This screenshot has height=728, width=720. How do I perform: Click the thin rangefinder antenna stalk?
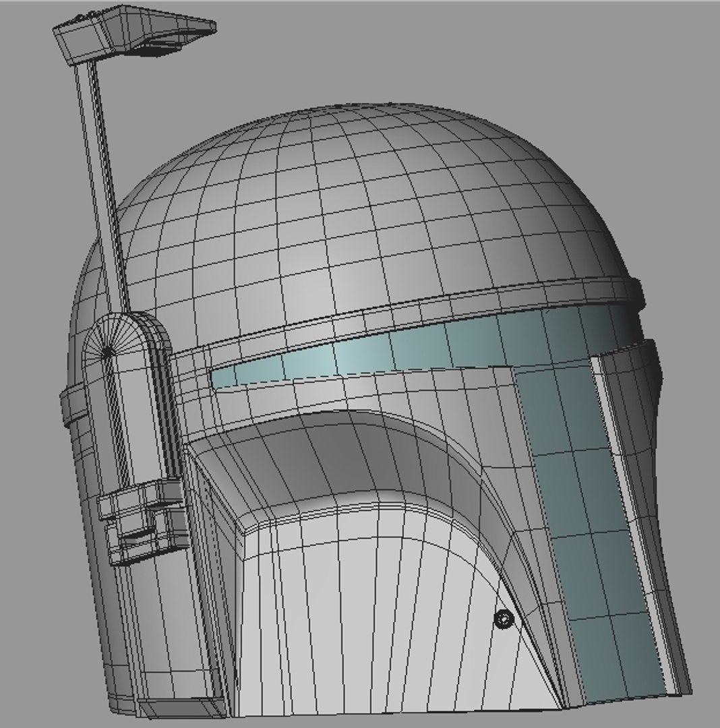tap(101, 186)
